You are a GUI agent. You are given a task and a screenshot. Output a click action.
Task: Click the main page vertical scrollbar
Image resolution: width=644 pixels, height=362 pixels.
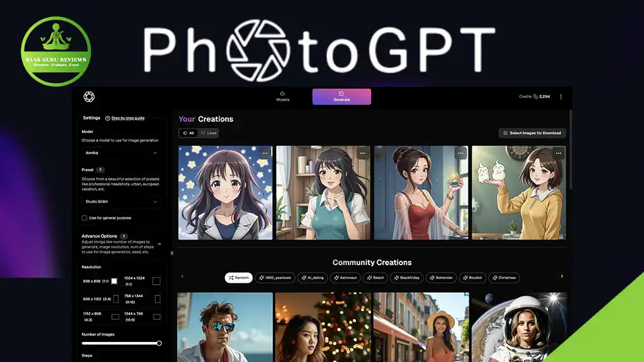click(570, 150)
